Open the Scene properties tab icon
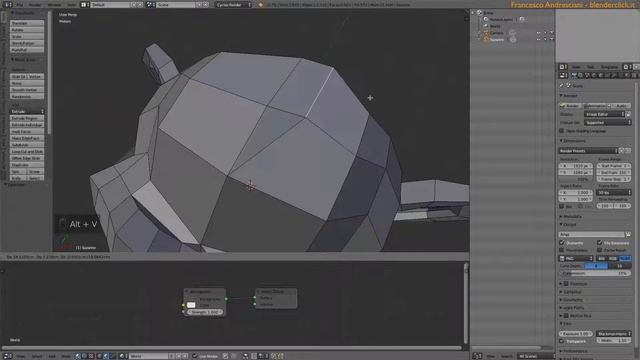Screen dimensions: 640x360 coord(588,76)
